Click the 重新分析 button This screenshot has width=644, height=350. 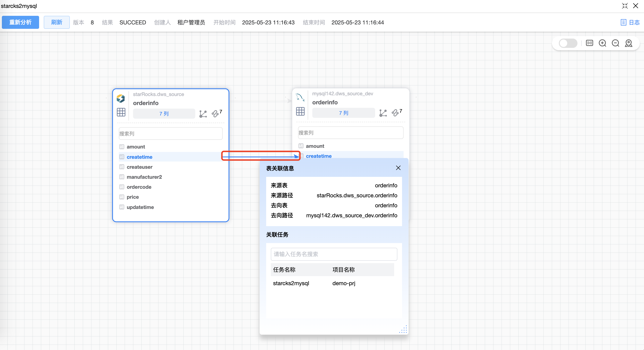coord(20,23)
